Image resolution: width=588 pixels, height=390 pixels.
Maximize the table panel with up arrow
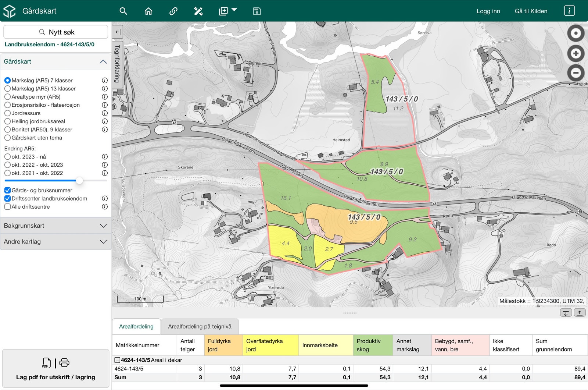click(x=580, y=313)
